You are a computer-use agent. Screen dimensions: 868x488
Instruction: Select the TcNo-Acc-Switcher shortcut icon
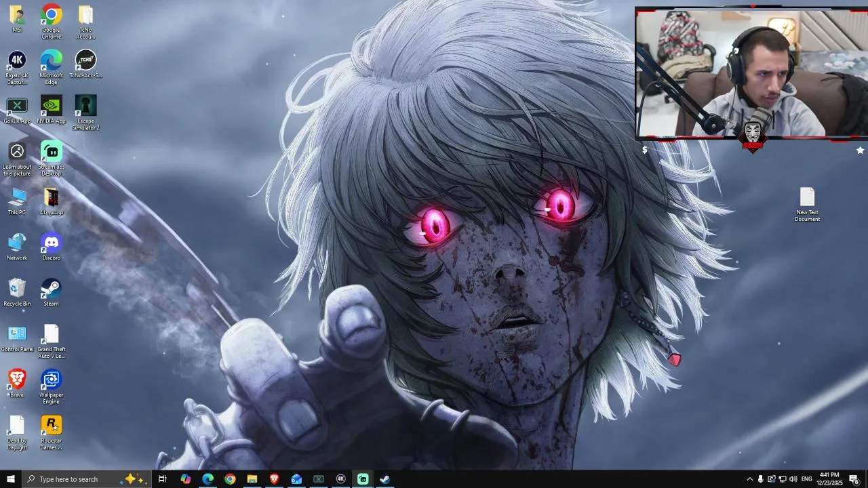point(85,64)
